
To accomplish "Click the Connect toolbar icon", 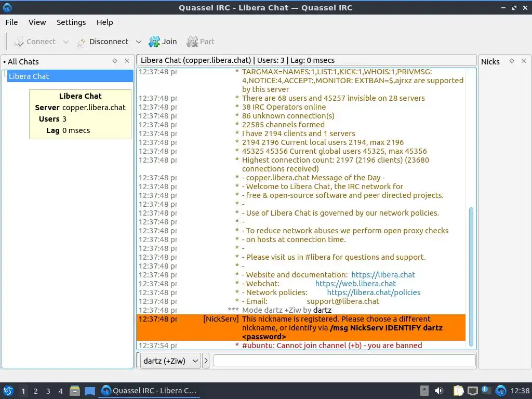I will [19, 42].
